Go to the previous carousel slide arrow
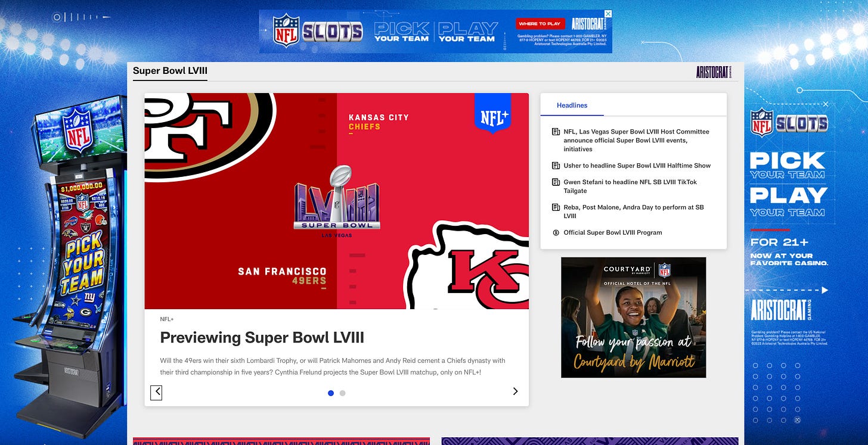 [x=156, y=392]
